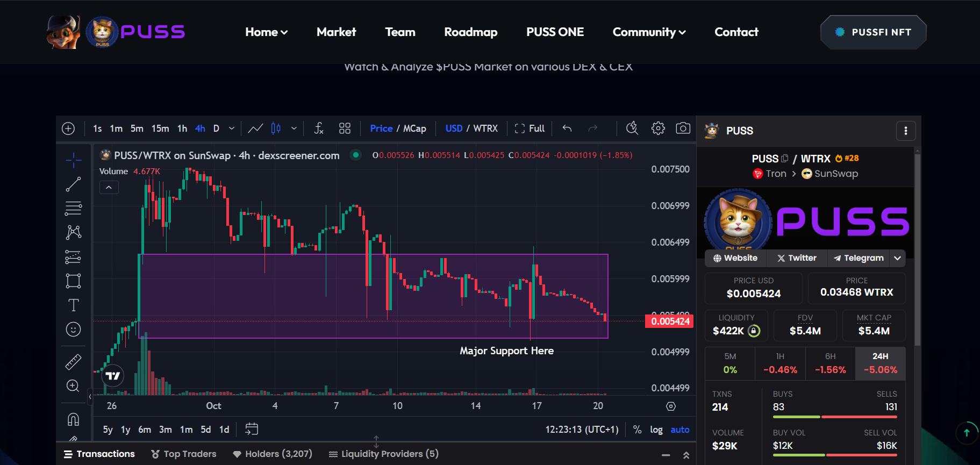Take a chart snapshot with camera icon
The height and width of the screenshot is (465, 980).
point(683,128)
